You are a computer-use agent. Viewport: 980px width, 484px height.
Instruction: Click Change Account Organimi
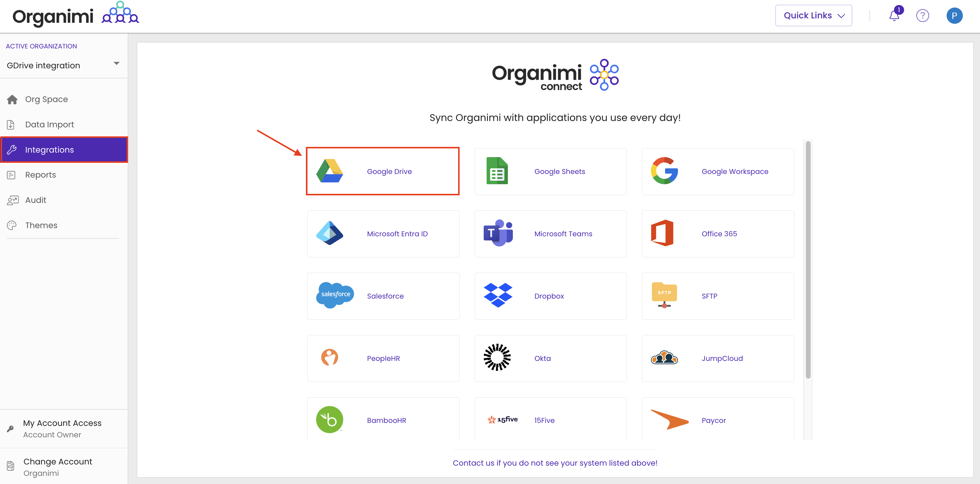pyautogui.click(x=64, y=467)
